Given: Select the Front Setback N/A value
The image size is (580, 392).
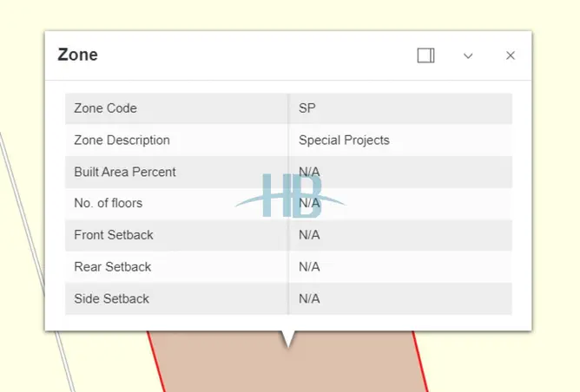Looking at the screenshot, I should pos(309,235).
